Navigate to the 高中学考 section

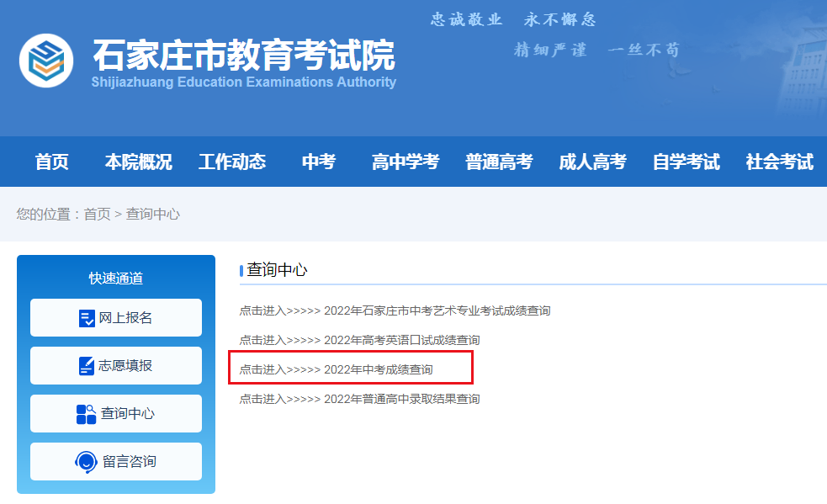[x=406, y=162]
